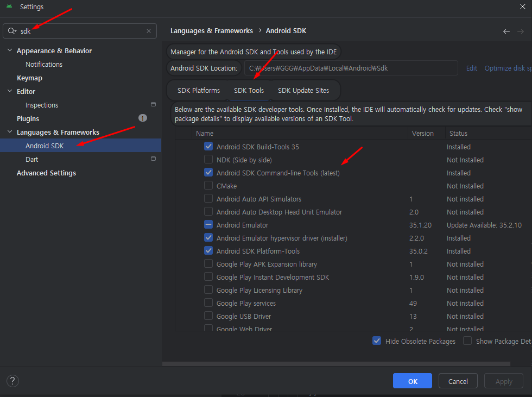Click the Cancel button

click(458, 381)
